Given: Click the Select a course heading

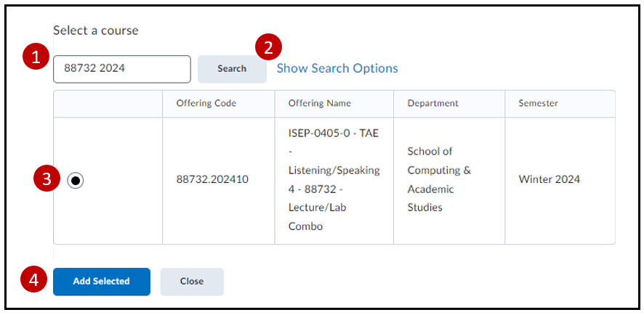Looking at the screenshot, I should 95,30.
